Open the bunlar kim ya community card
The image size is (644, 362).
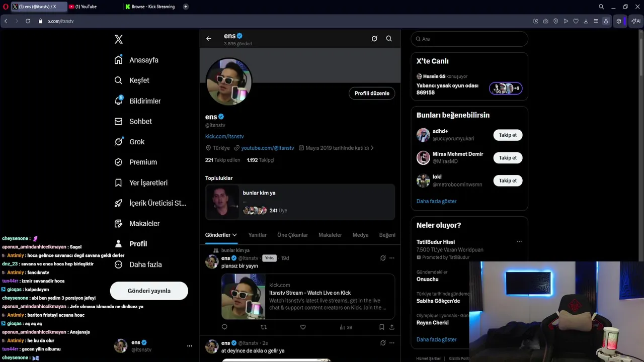coord(300,202)
